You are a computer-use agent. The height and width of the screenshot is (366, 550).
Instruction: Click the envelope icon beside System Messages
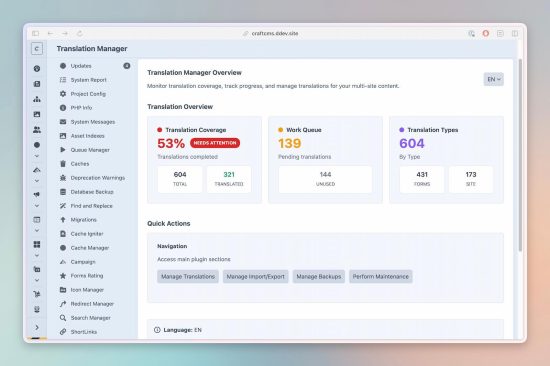point(63,122)
